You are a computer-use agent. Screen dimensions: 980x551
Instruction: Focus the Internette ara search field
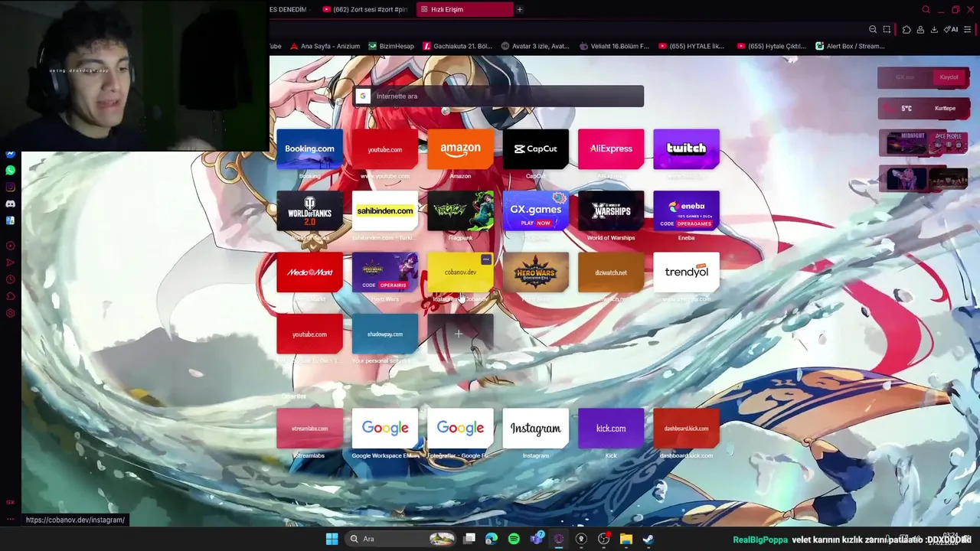498,96
